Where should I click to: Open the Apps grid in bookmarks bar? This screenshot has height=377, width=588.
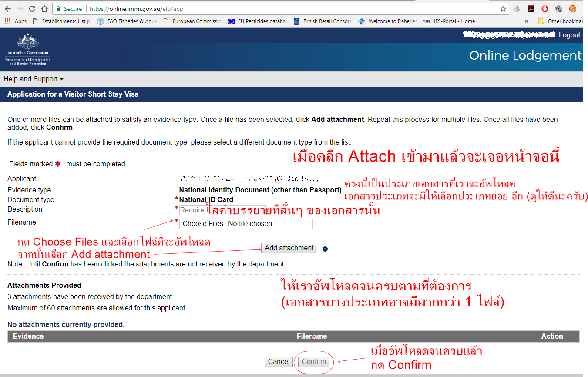(15, 21)
